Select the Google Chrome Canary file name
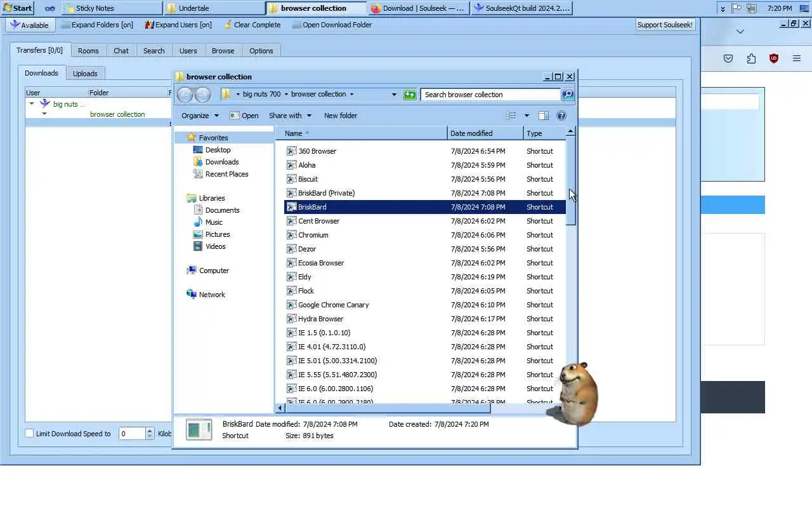This screenshot has width=812, height=508. click(333, 305)
